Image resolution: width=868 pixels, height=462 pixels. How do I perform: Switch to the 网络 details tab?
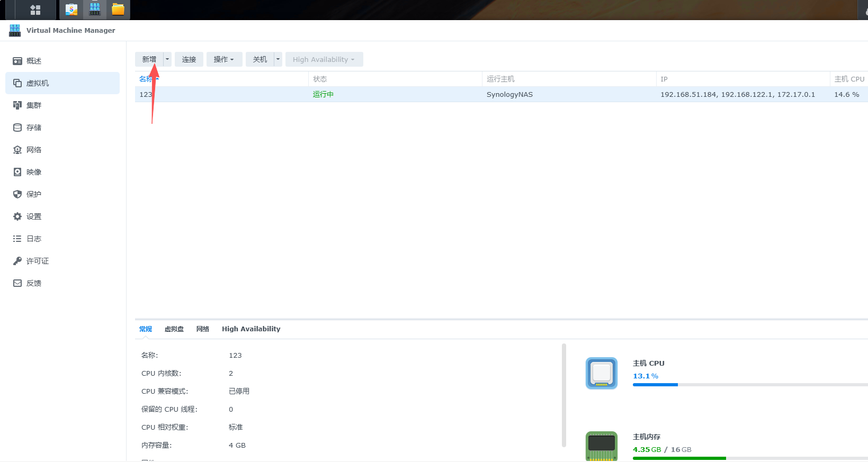pos(203,329)
